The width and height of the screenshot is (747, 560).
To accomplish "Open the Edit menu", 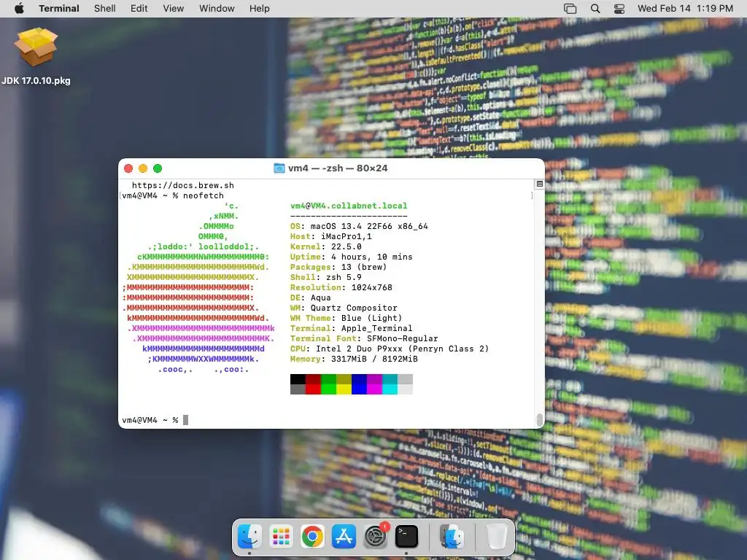I will [x=139, y=9].
